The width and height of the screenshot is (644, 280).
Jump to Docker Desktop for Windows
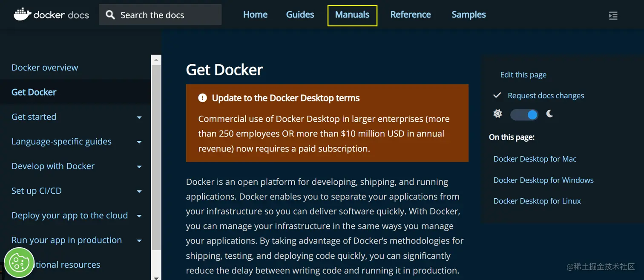(x=543, y=180)
